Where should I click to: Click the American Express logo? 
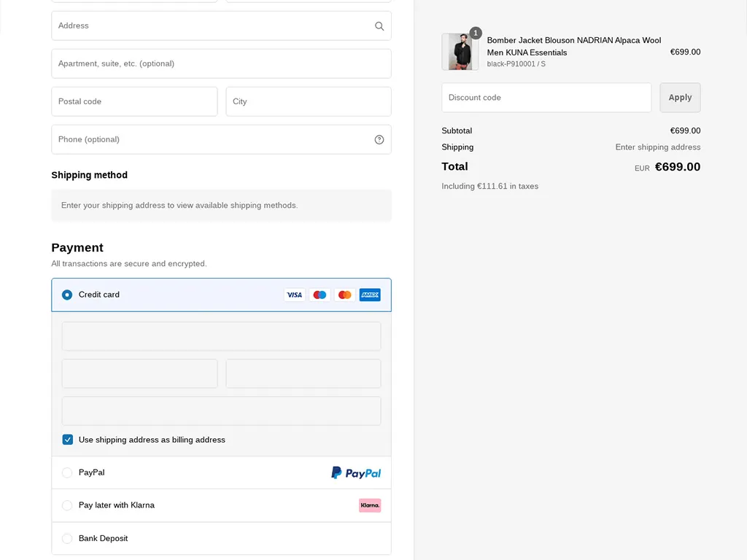[370, 295]
